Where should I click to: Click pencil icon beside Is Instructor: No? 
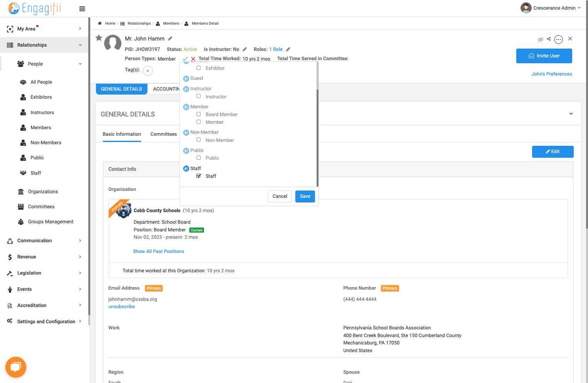click(x=244, y=49)
